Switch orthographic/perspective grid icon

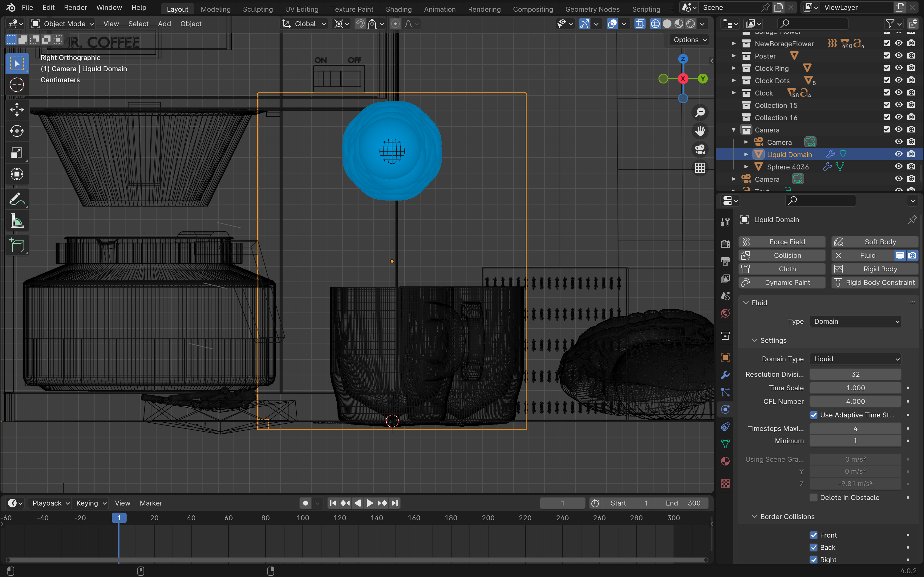(x=700, y=168)
